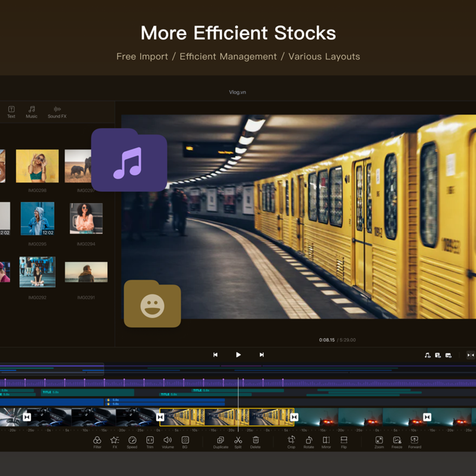Apply Mirror to the clip

[326, 442]
